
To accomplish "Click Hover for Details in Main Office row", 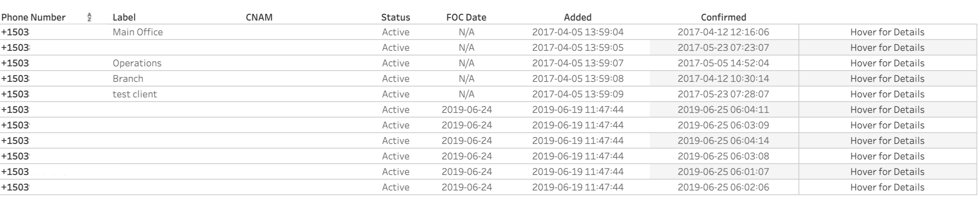I will pyautogui.click(x=887, y=32).
